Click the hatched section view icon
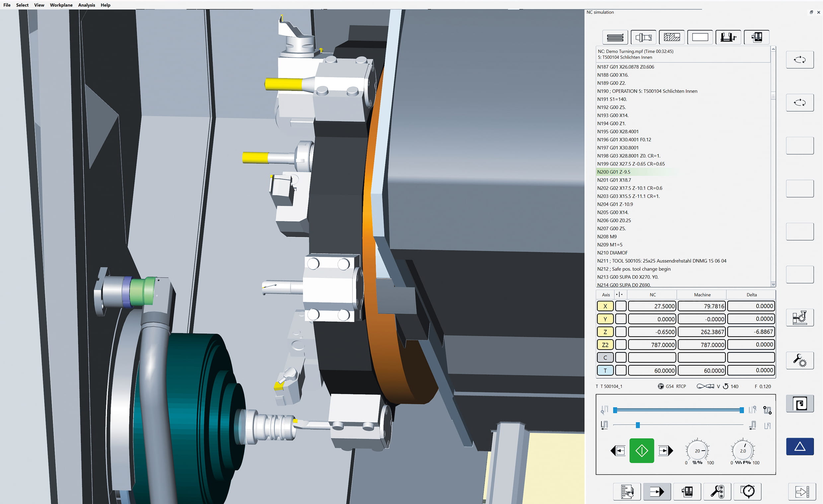 [672, 37]
